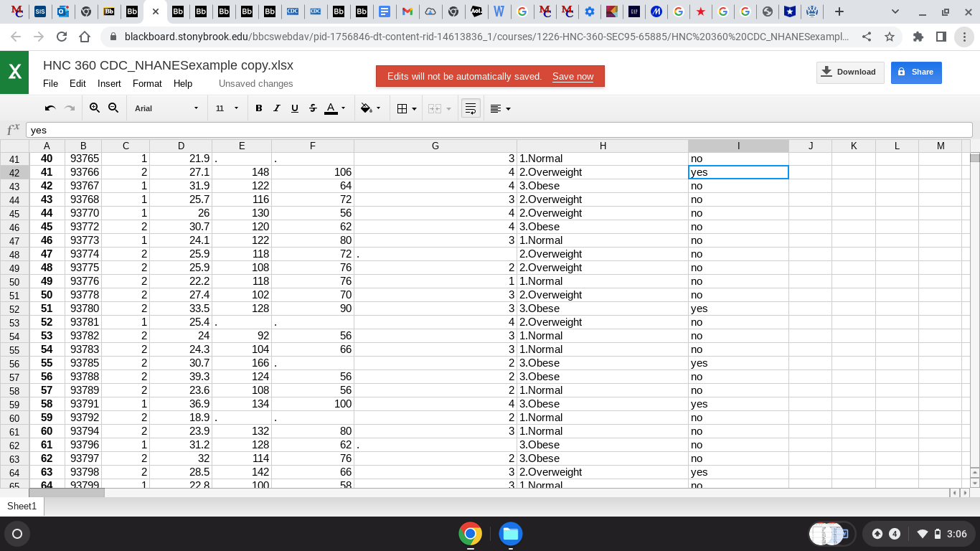Reload page with browser refresh icon

[x=62, y=37]
